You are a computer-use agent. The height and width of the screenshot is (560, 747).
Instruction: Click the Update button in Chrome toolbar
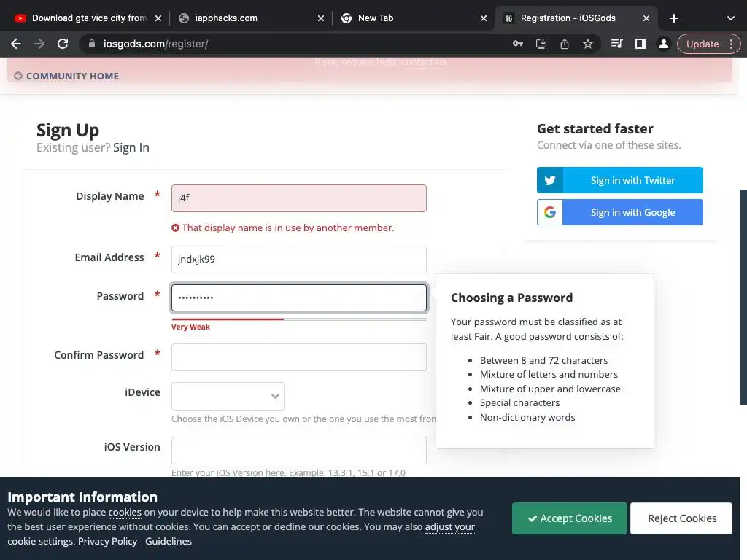(x=703, y=44)
